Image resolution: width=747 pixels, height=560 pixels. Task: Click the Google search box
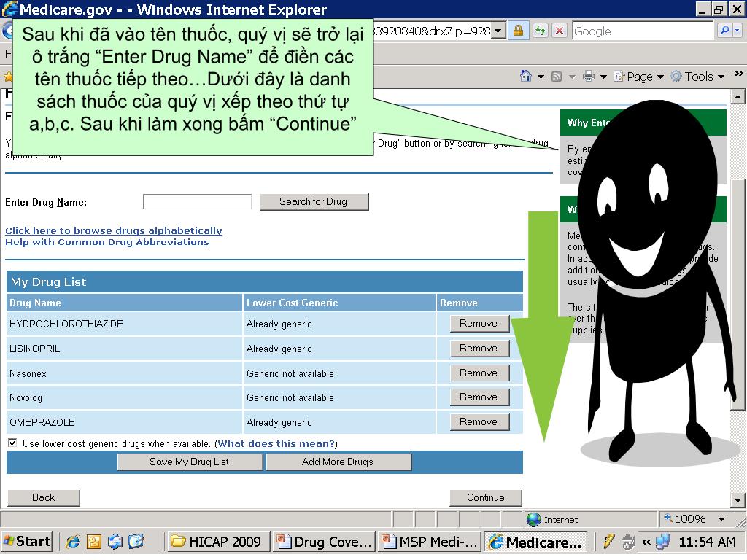(x=643, y=31)
